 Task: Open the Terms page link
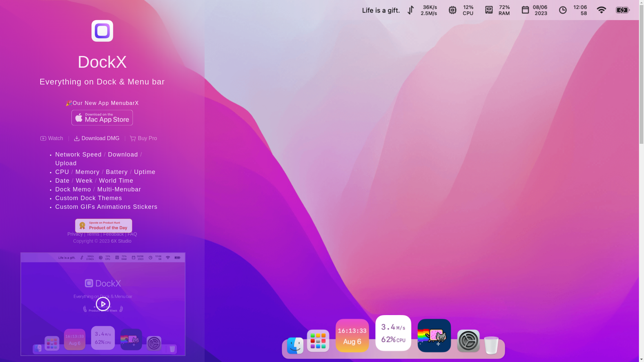93,234
